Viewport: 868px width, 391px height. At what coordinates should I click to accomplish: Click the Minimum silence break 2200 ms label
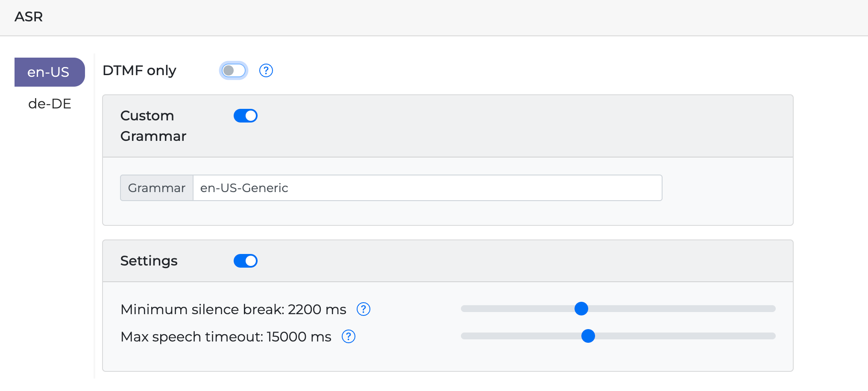point(233,309)
